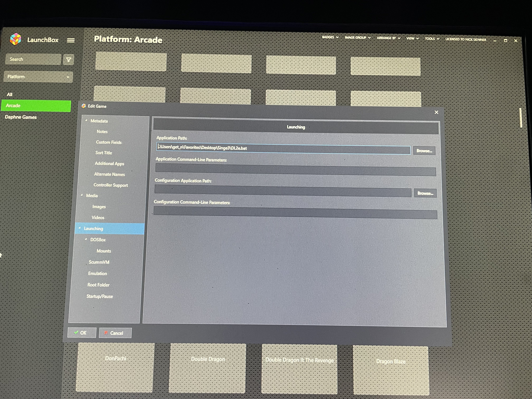Click the Search field in sidebar
The height and width of the screenshot is (399, 532).
33,59
